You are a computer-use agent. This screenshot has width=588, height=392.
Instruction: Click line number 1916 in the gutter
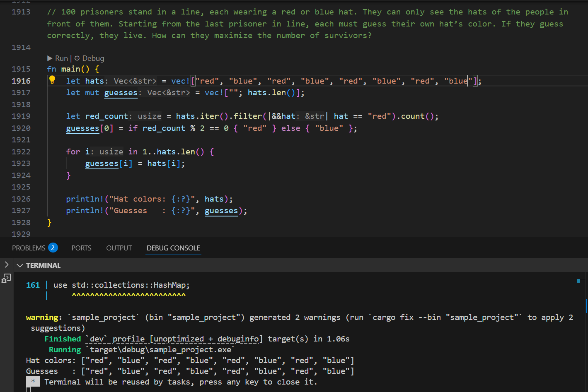pyautogui.click(x=21, y=81)
